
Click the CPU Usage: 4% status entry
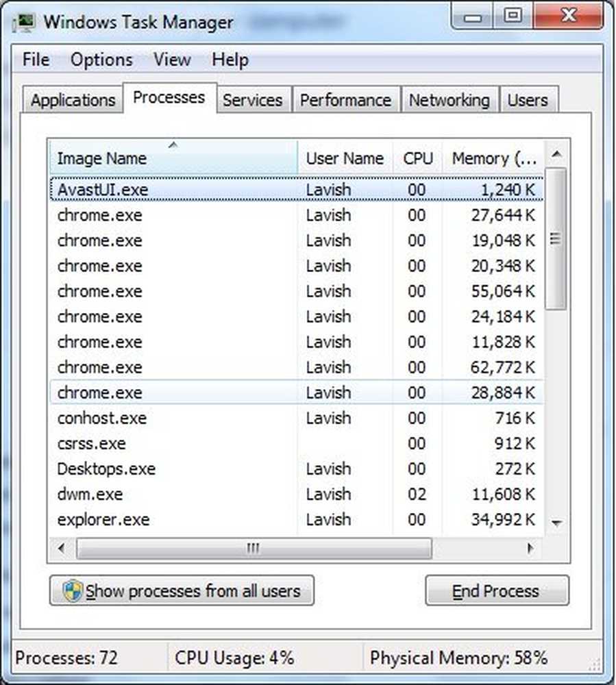point(234,658)
